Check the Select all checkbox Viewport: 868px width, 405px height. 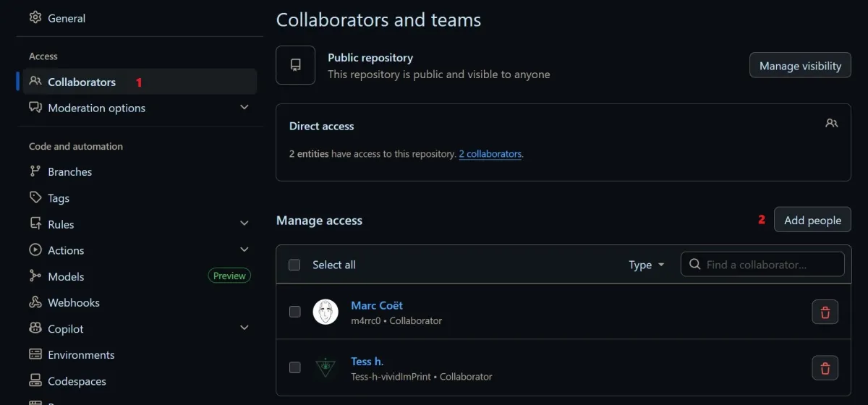pos(294,265)
